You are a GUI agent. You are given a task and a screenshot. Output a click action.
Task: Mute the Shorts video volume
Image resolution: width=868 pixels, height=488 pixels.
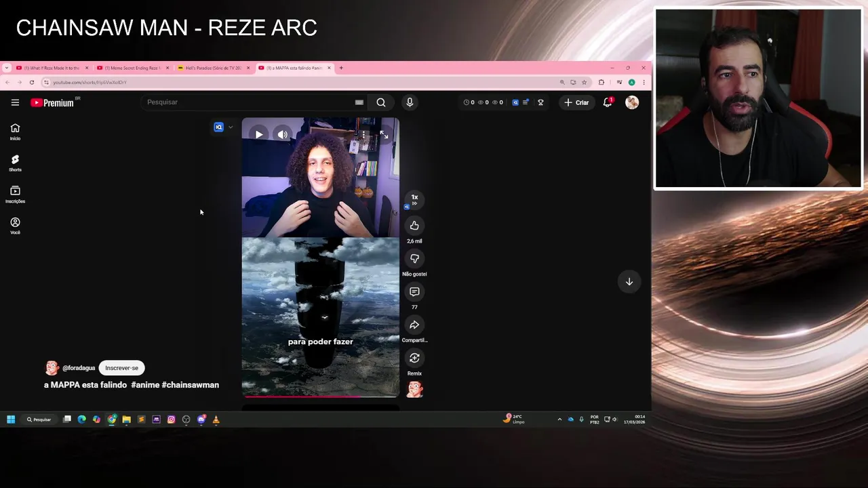click(282, 134)
